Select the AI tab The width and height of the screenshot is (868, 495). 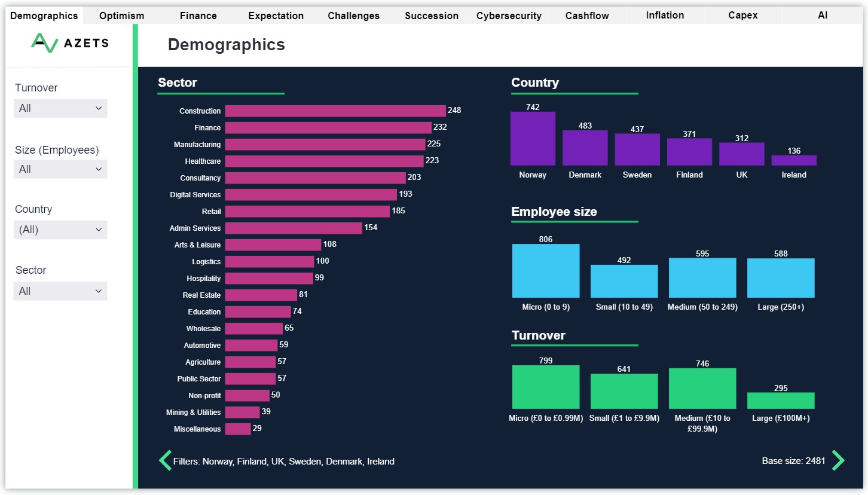(823, 16)
